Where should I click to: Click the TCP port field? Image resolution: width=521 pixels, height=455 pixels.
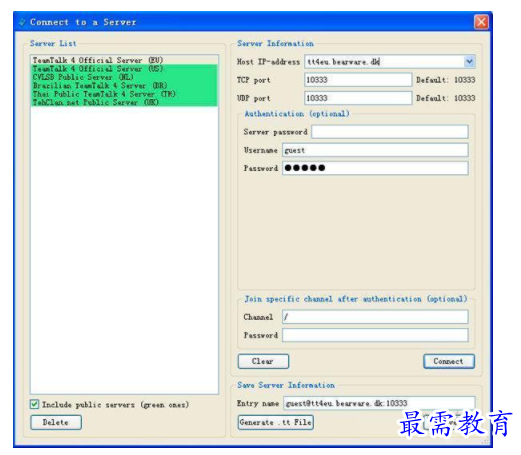click(x=358, y=80)
